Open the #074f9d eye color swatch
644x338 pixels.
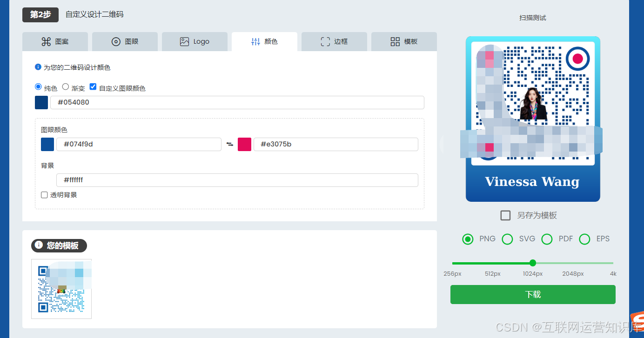[x=47, y=144]
